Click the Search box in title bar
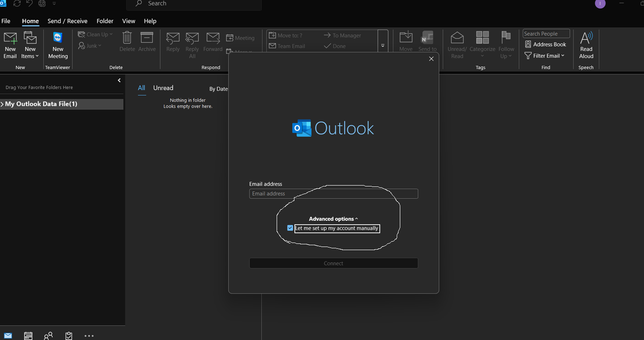Viewport: 644px width, 340px height. 194,4
